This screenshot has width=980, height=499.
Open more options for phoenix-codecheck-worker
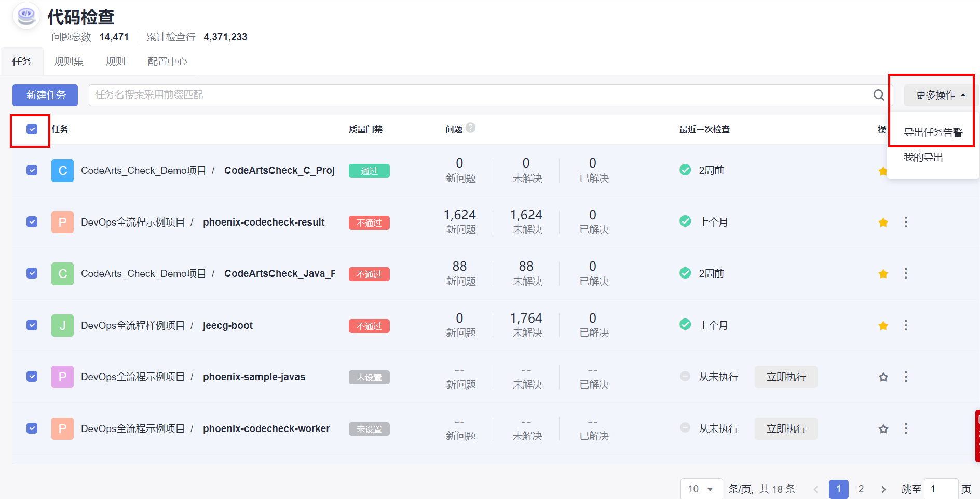pyautogui.click(x=906, y=428)
